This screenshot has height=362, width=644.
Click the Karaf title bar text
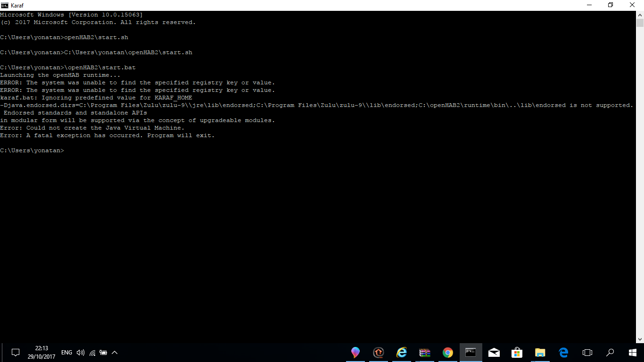[x=17, y=5]
